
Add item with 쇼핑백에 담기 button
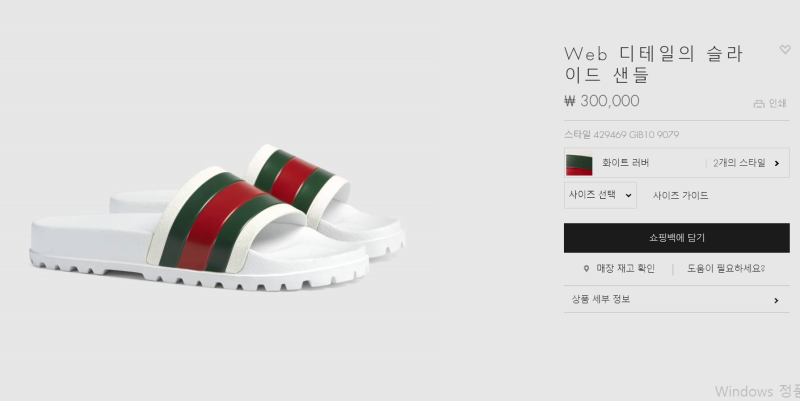point(677,238)
